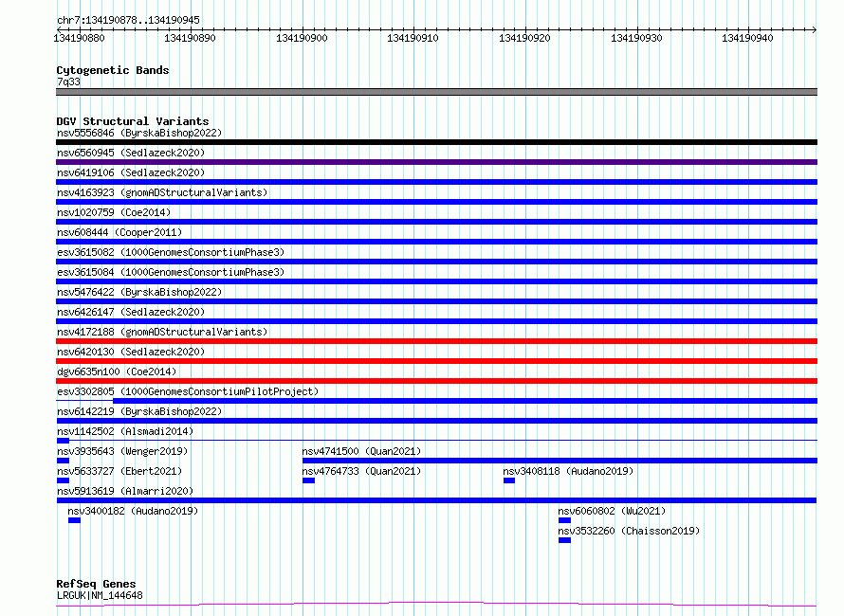Select the small nsv3400182 Audano2019 block
Screen dimensions: 844x616
click(x=74, y=520)
